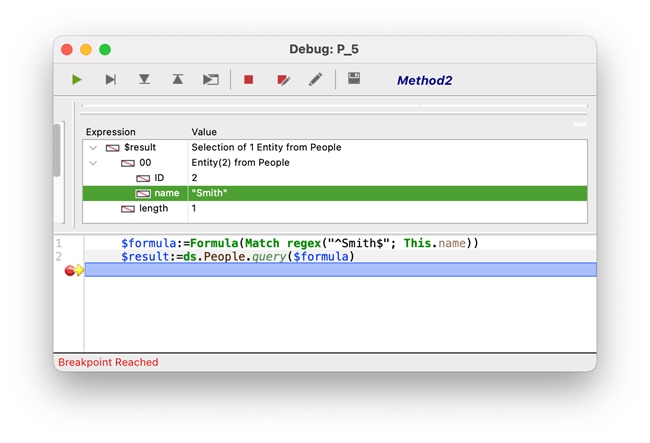Click the "Smith" value cell
The height and width of the screenshot is (443, 650).
tap(209, 193)
